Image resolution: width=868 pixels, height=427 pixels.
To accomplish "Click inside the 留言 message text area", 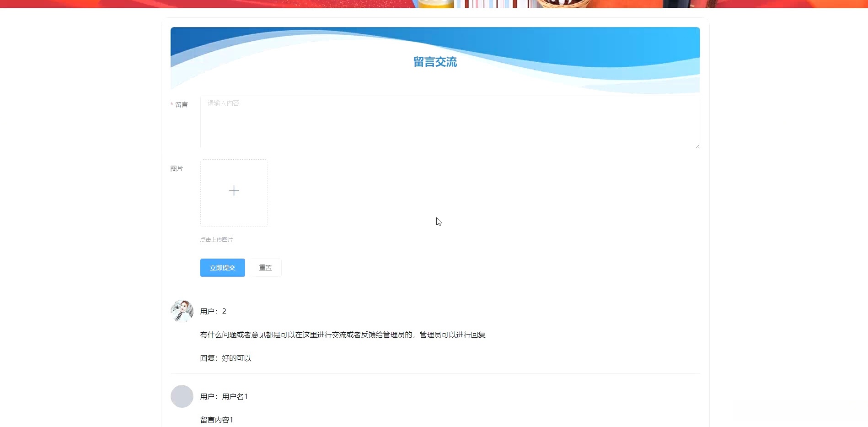I will click(x=450, y=121).
